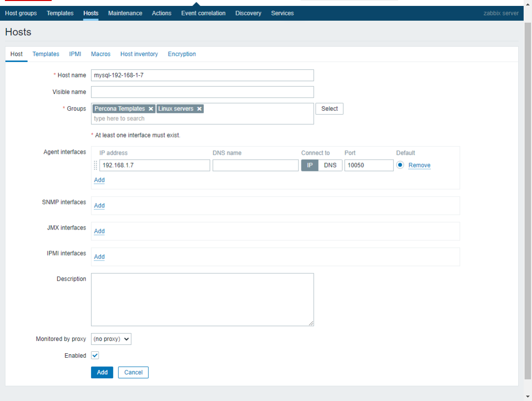Switch to the Macros tab
The image size is (532, 401).
[x=100, y=54]
